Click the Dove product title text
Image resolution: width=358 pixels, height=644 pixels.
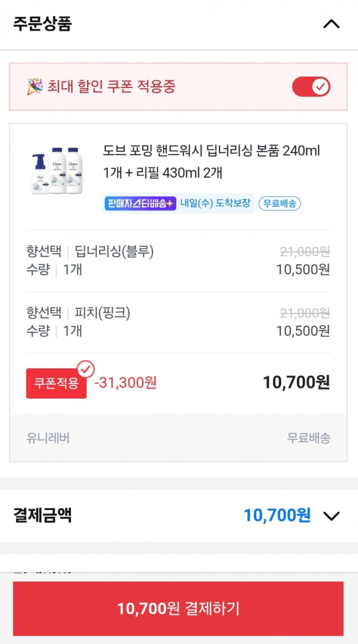click(211, 162)
